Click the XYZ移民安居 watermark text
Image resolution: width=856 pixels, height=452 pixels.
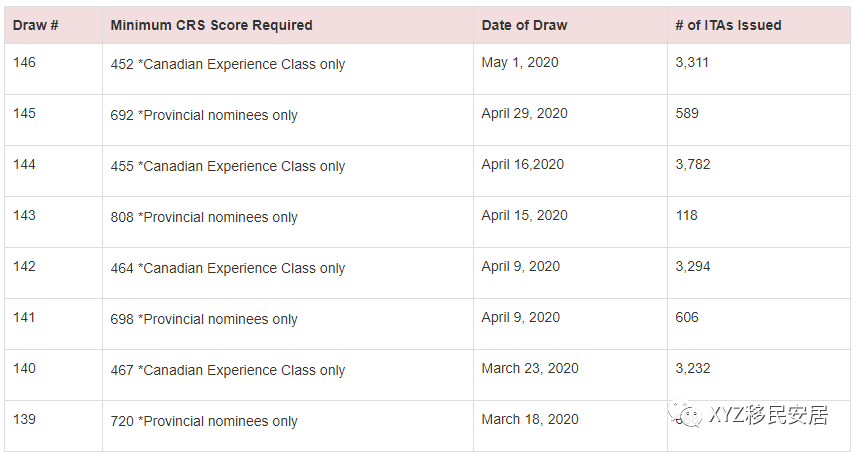click(x=768, y=415)
